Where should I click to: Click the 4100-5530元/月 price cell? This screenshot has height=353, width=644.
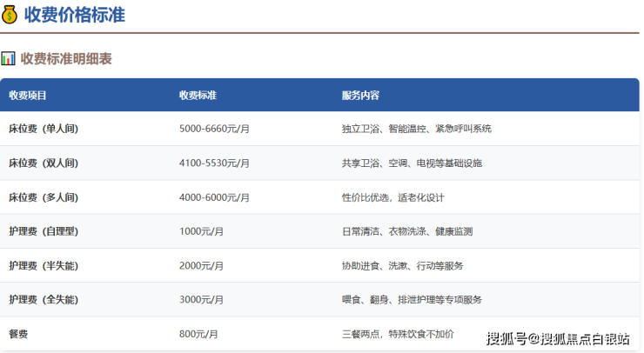[214, 163]
